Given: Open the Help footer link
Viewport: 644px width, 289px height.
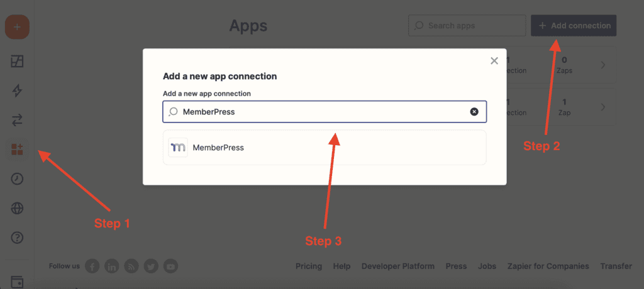Looking at the screenshot, I should (341, 266).
